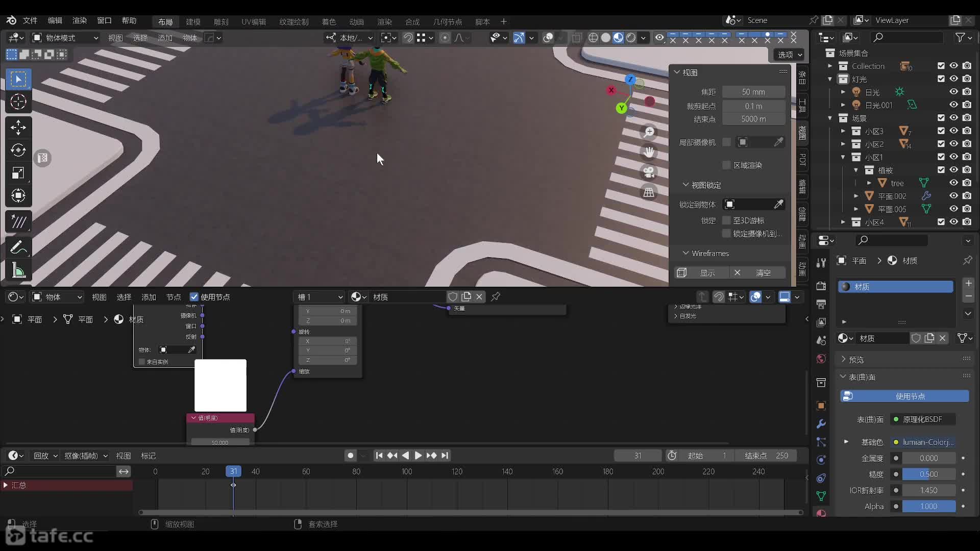Select the Measure tool
The width and height of the screenshot is (980, 551).
pos(18,270)
